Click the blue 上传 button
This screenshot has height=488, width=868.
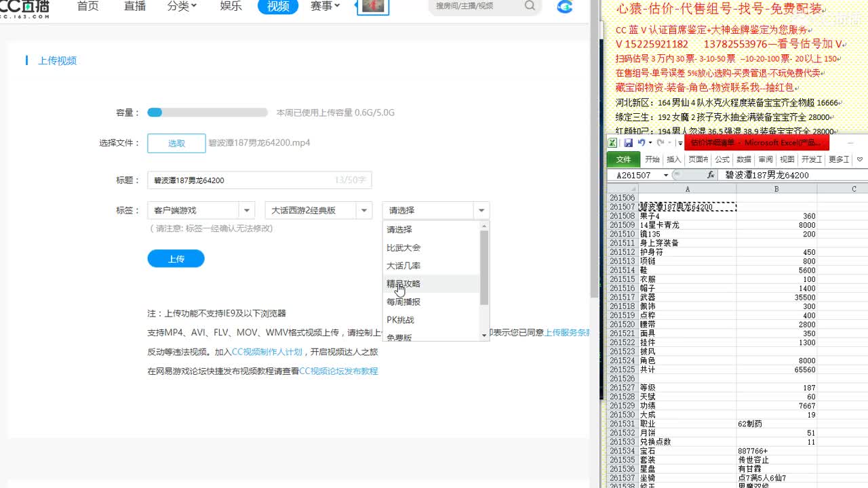pyautogui.click(x=176, y=259)
